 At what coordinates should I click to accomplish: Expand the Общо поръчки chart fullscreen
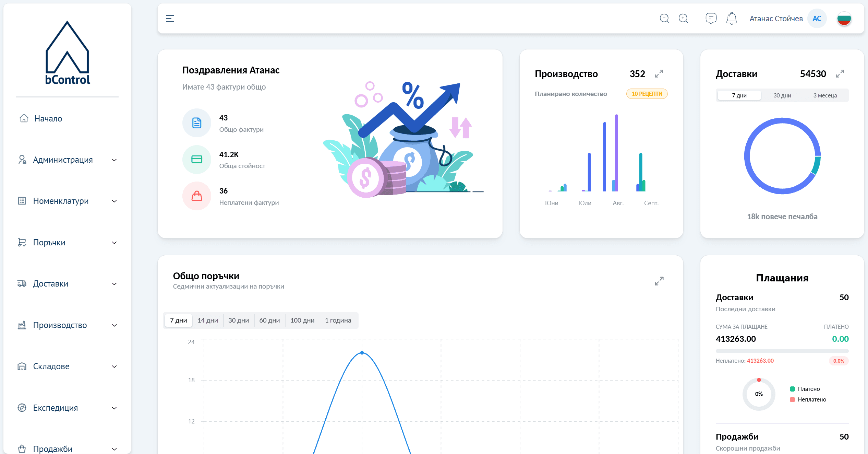pyautogui.click(x=659, y=281)
